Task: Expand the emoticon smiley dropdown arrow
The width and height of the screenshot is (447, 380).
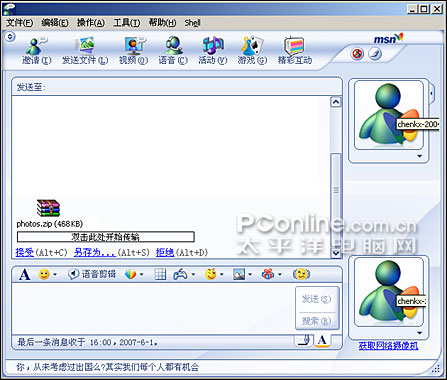Action: [x=55, y=275]
